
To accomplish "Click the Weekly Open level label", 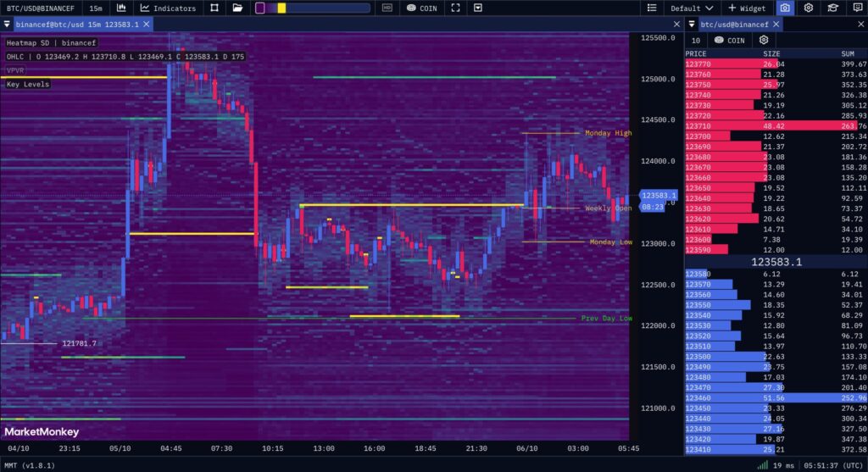I will (x=608, y=208).
